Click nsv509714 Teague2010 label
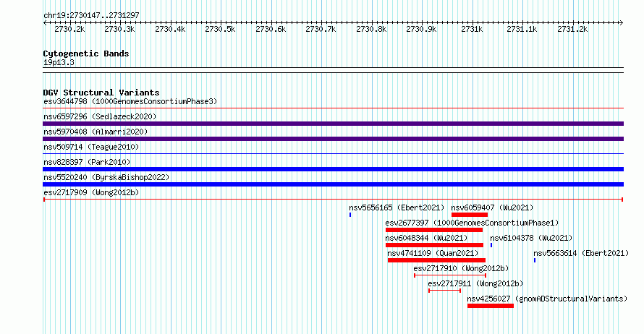 [x=91, y=147]
